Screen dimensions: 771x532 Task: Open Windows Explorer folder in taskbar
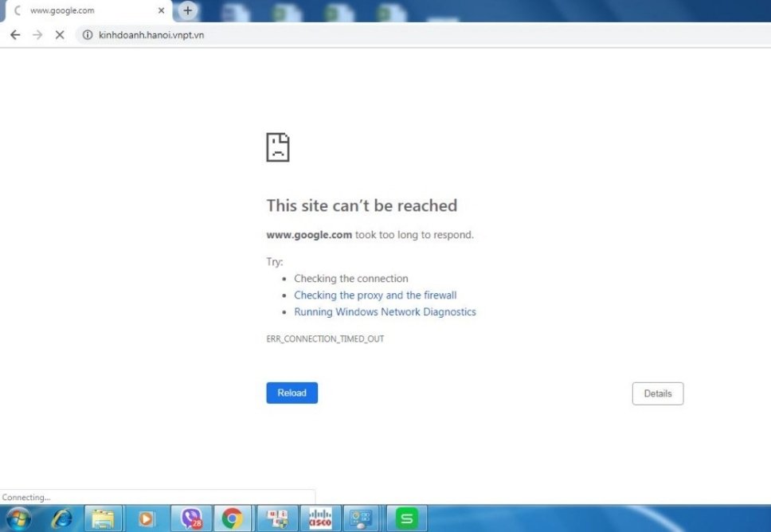click(x=103, y=518)
